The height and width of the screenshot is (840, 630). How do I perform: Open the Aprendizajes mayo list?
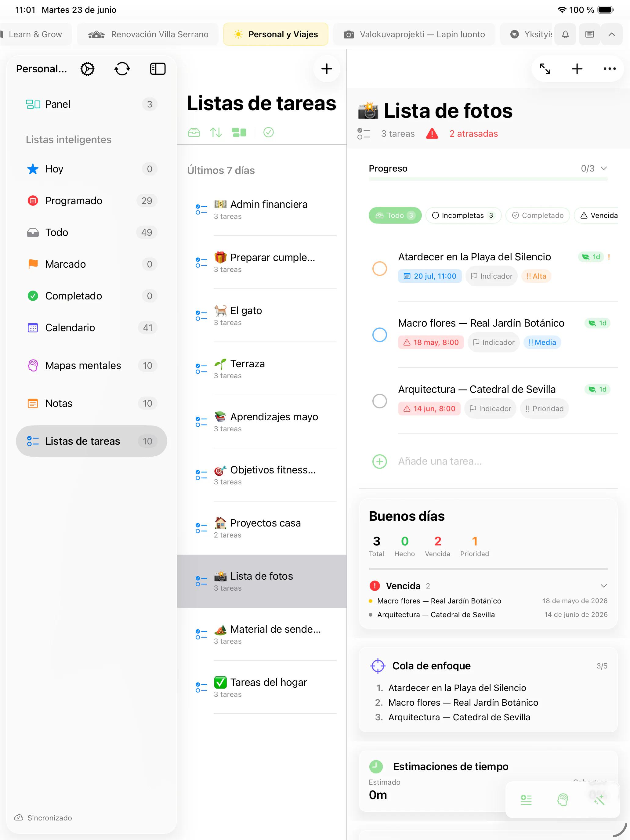click(262, 422)
